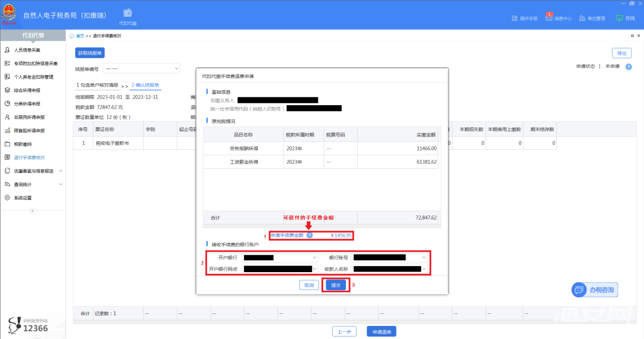644x339 pixels.
Task: Click the 获取结报单 button
Action: [90, 53]
